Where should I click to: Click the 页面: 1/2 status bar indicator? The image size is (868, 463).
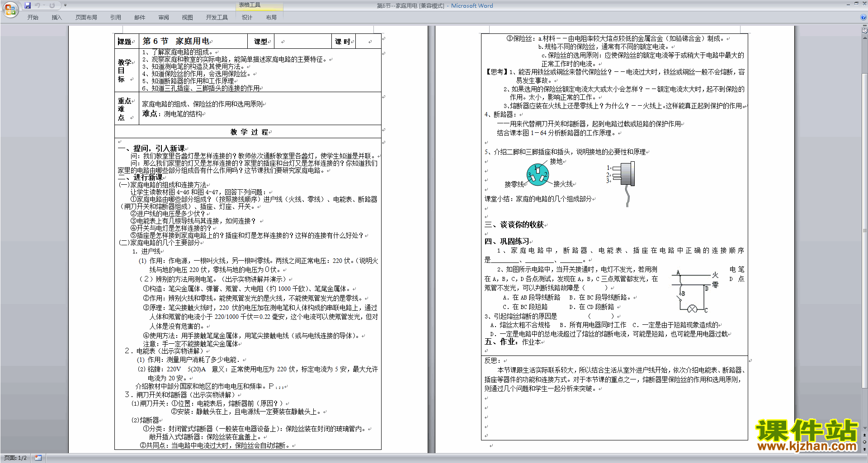tap(15, 458)
